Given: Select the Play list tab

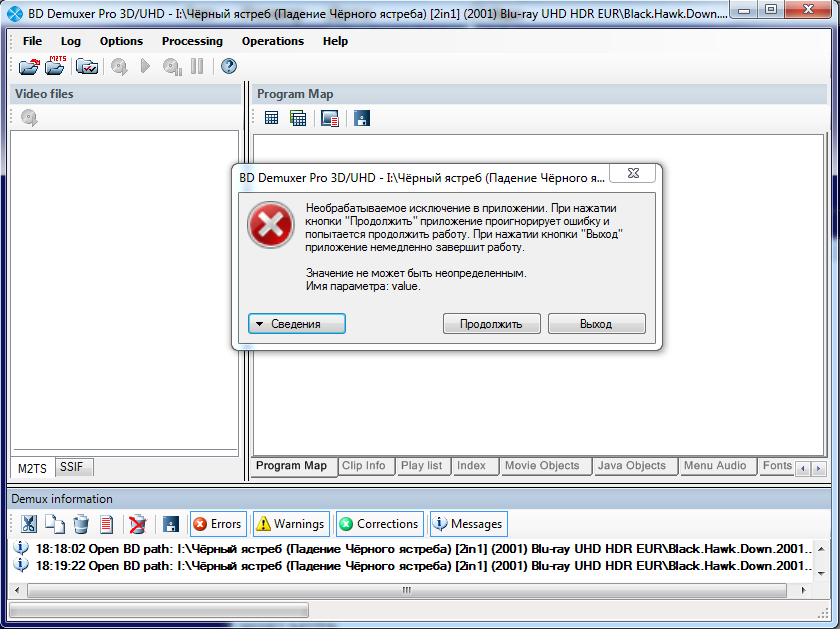Looking at the screenshot, I should point(422,466).
